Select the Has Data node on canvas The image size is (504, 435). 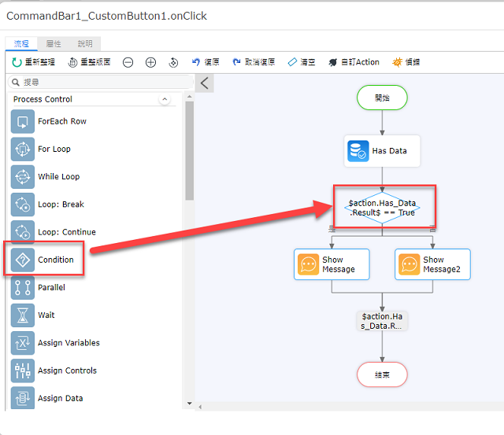pos(382,151)
